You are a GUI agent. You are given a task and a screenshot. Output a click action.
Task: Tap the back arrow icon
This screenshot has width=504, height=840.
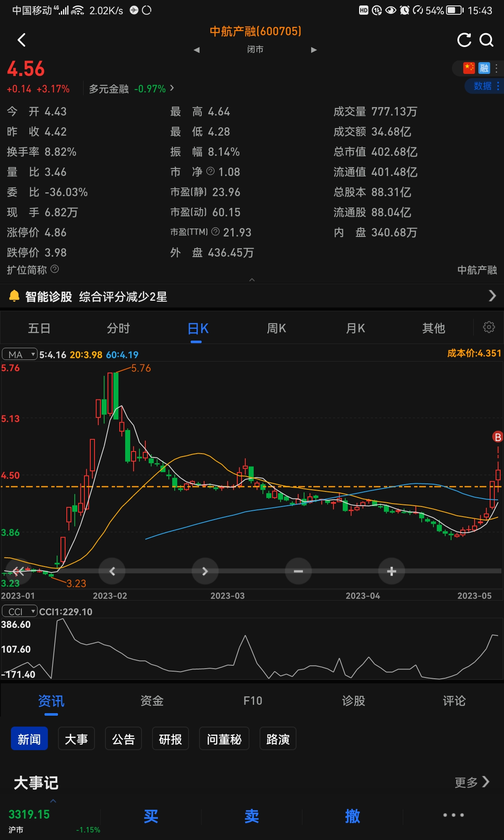click(22, 40)
